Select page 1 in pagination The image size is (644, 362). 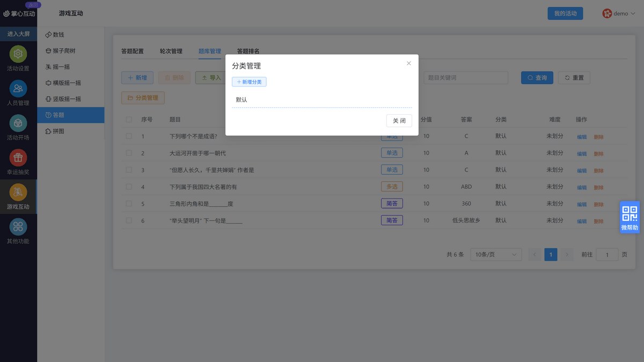point(551,254)
